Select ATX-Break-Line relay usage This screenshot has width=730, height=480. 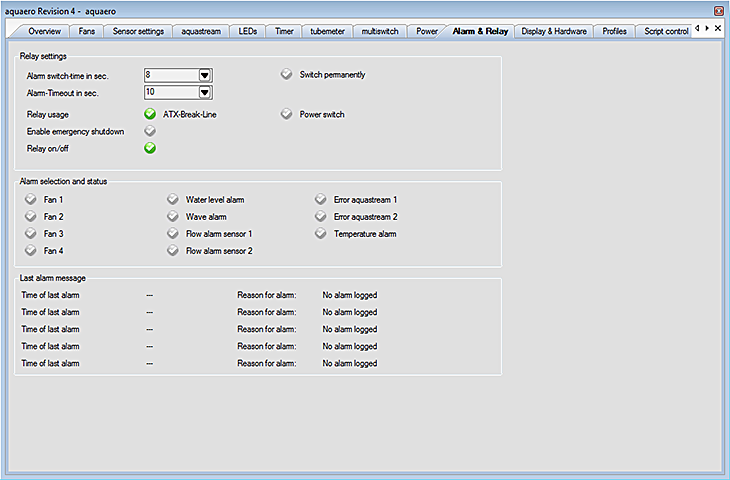pos(150,114)
